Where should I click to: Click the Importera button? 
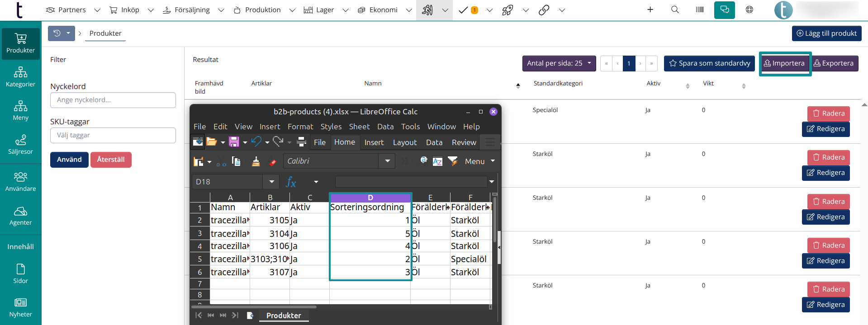click(x=784, y=63)
